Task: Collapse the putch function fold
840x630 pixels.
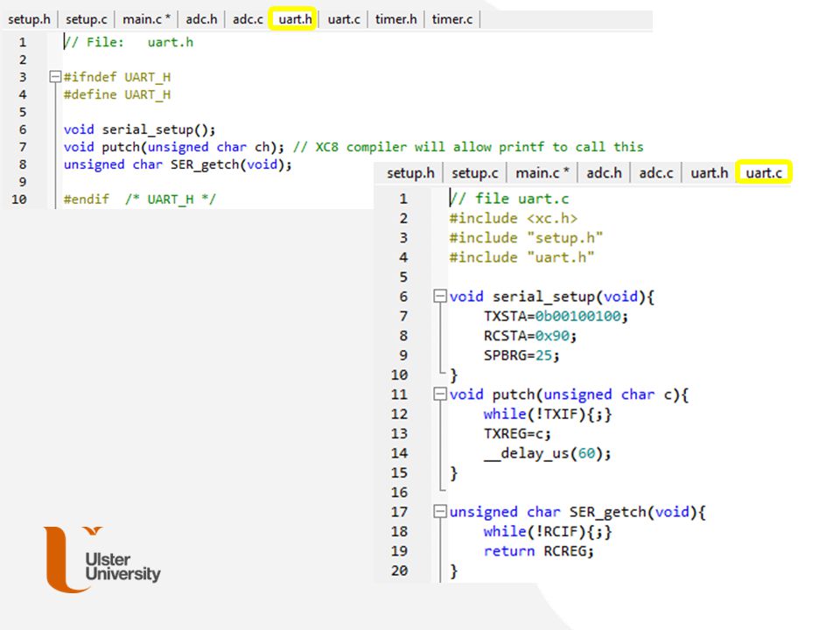Action: pyautogui.click(x=440, y=395)
